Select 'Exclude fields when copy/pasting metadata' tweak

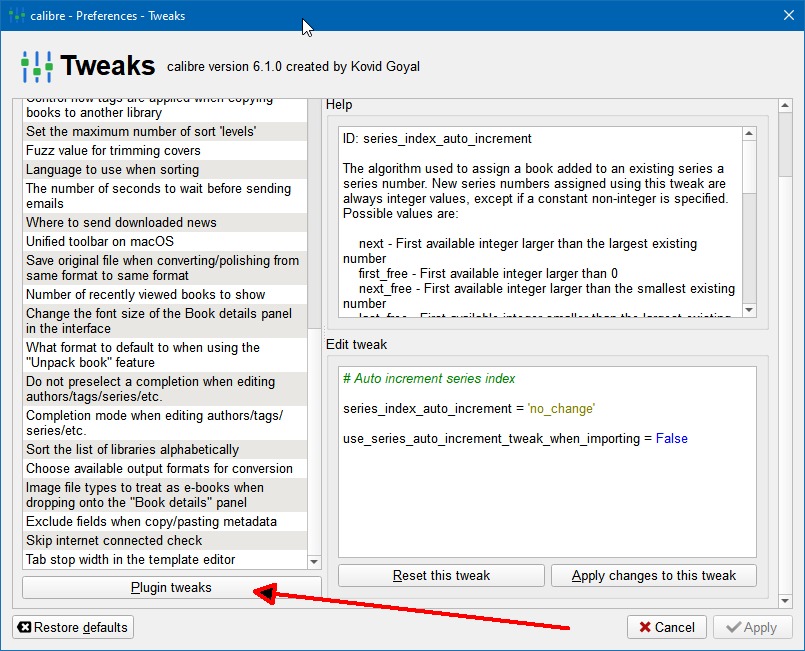pyautogui.click(x=165, y=521)
